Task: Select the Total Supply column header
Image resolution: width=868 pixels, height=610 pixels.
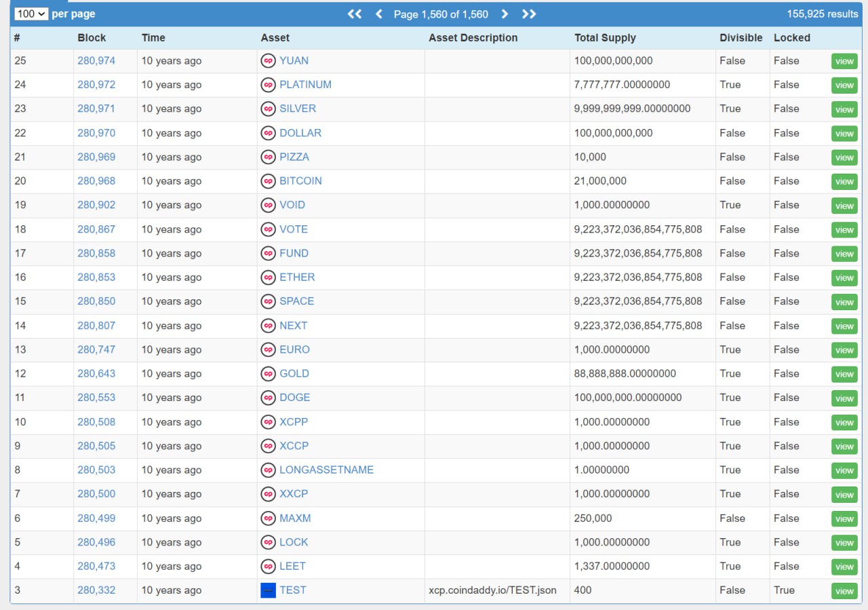Action: click(605, 38)
